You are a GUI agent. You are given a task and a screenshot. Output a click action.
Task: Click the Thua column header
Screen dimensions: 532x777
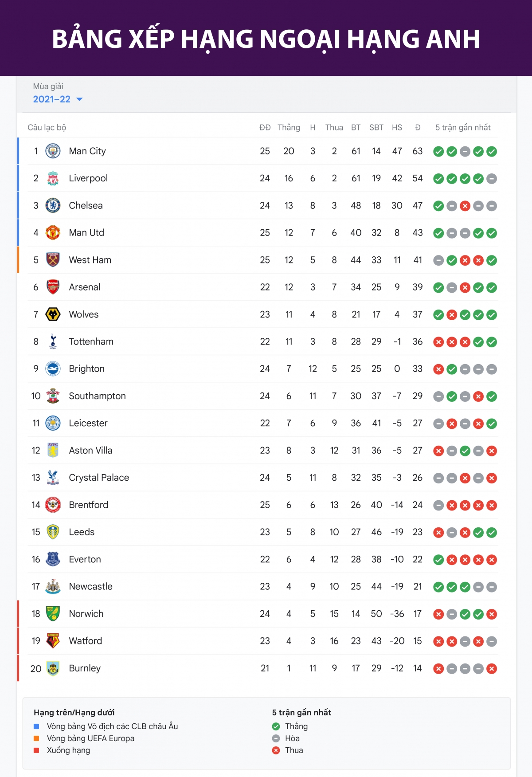point(334,128)
